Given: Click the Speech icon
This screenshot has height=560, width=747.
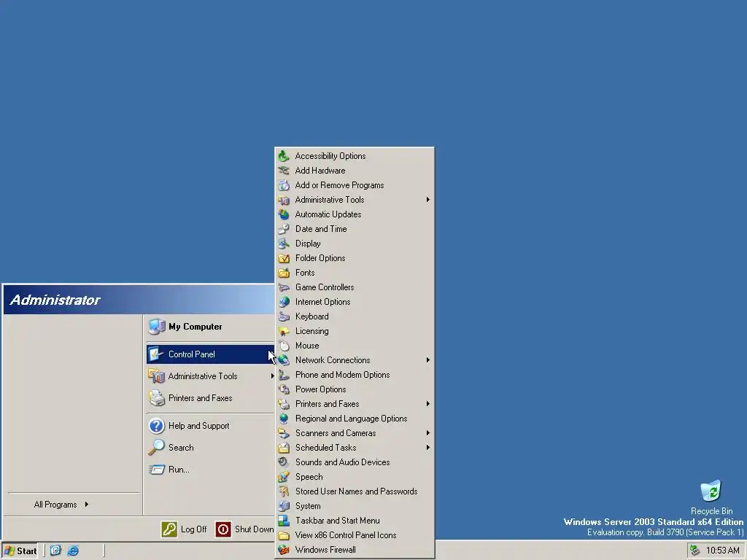Looking at the screenshot, I should (284, 477).
